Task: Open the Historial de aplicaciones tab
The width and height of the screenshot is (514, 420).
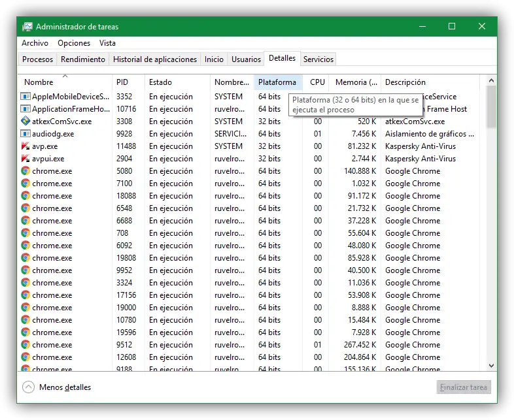Action: 155,59
